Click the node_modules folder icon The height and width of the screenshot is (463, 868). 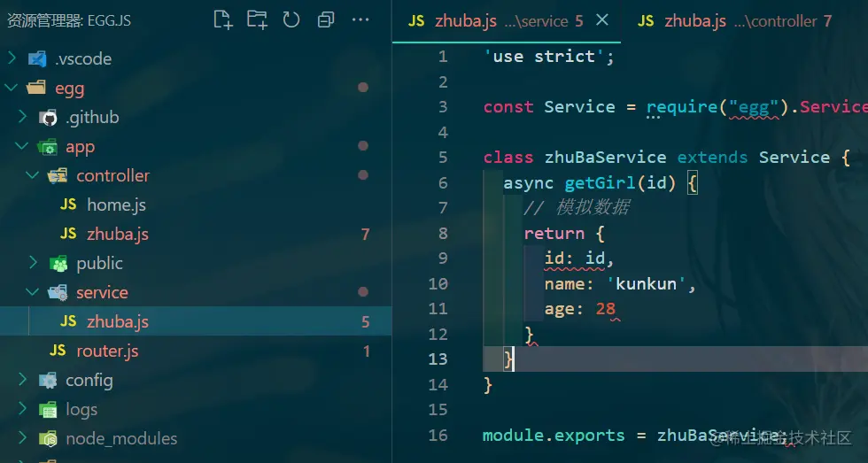(x=48, y=439)
